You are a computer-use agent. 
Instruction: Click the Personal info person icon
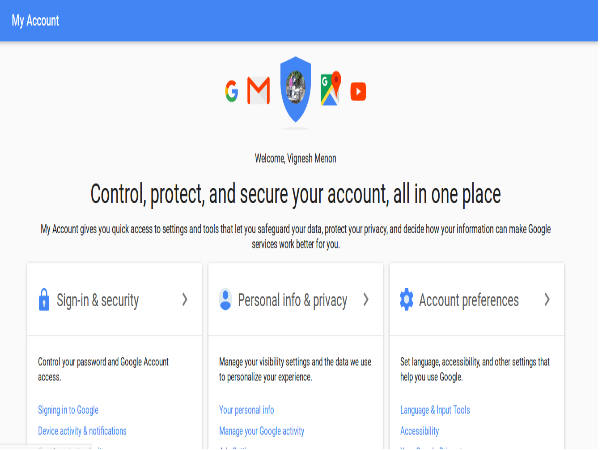click(x=225, y=299)
